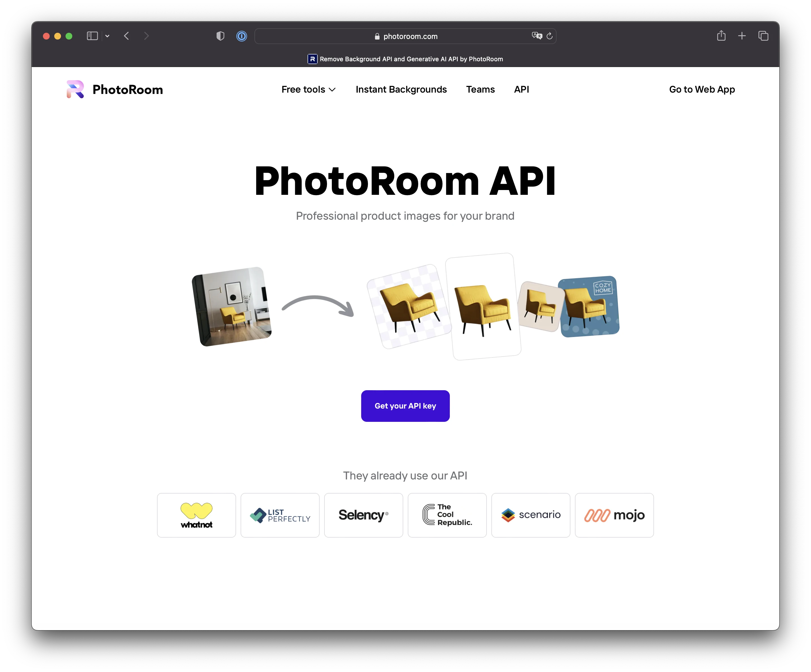Click 'They already use our API' text
This screenshot has width=811, height=672.
[405, 475]
